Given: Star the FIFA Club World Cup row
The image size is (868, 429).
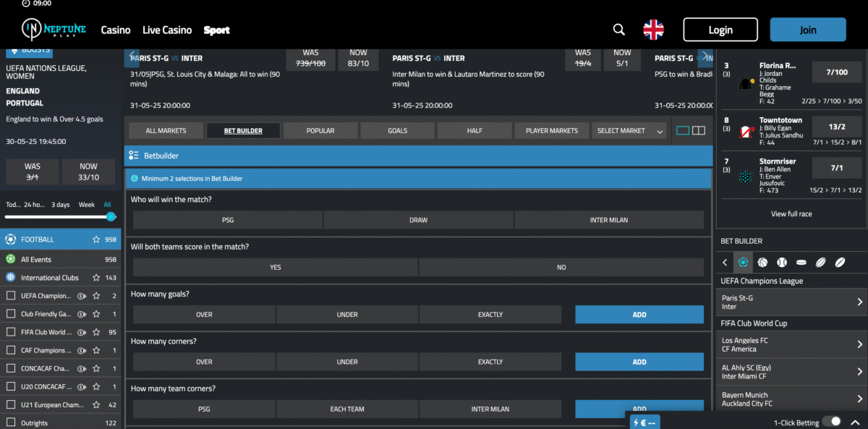Looking at the screenshot, I should 95,332.
